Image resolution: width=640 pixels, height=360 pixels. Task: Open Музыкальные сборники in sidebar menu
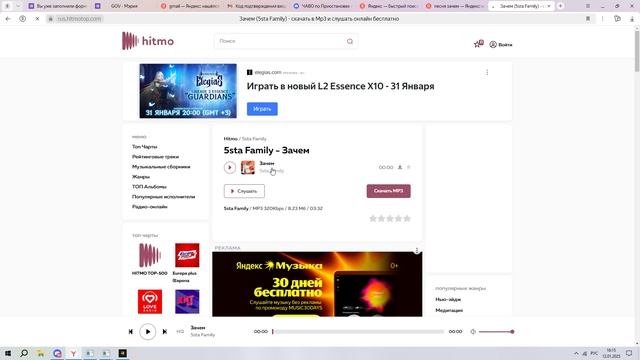161,167
